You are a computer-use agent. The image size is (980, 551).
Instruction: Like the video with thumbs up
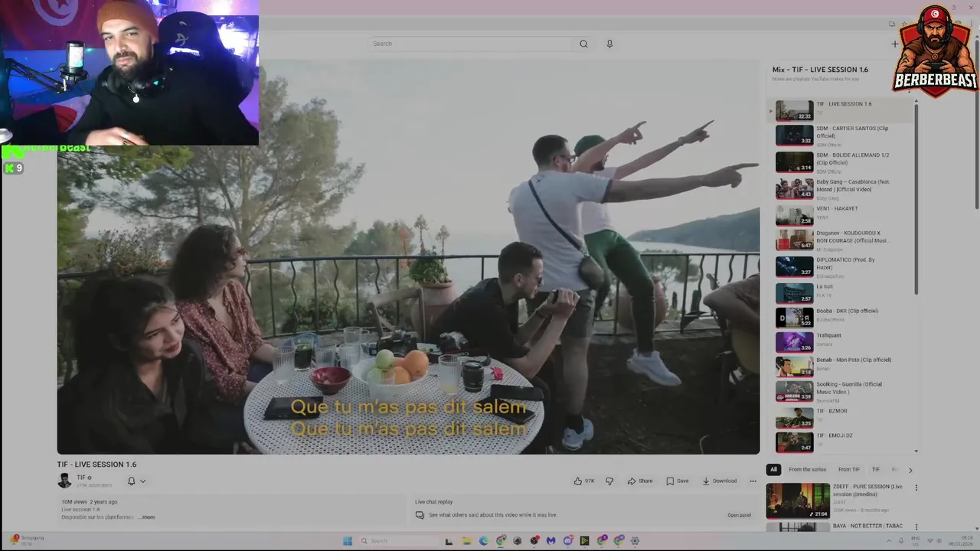583,481
